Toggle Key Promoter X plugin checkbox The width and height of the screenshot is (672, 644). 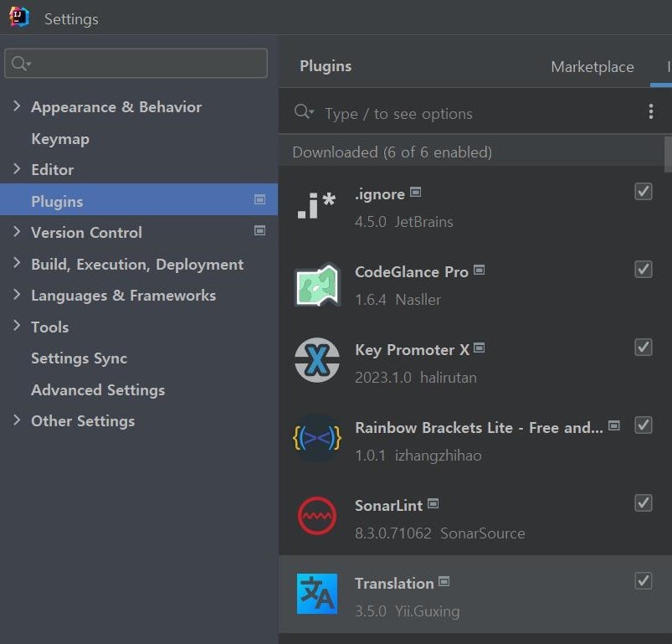tap(644, 348)
